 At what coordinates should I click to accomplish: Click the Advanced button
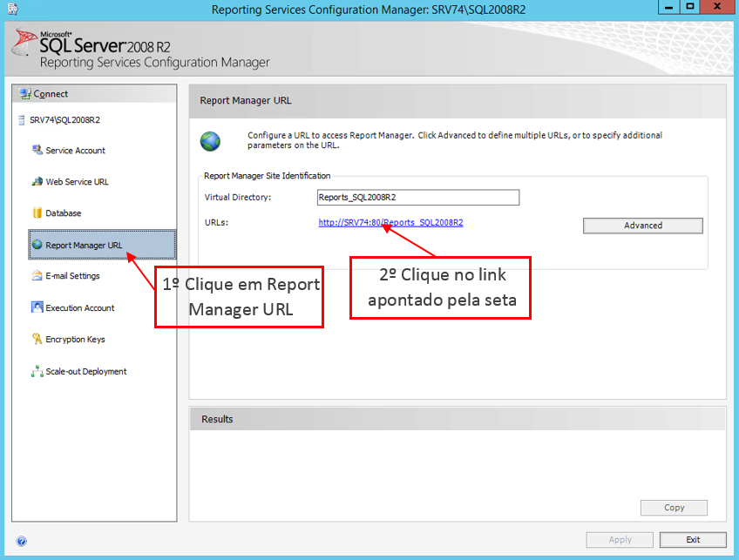point(643,226)
